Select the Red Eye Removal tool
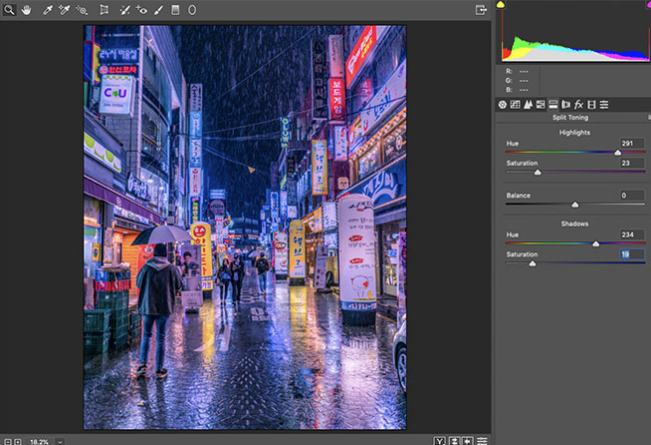The image size is (651, 445). point(141,10)
